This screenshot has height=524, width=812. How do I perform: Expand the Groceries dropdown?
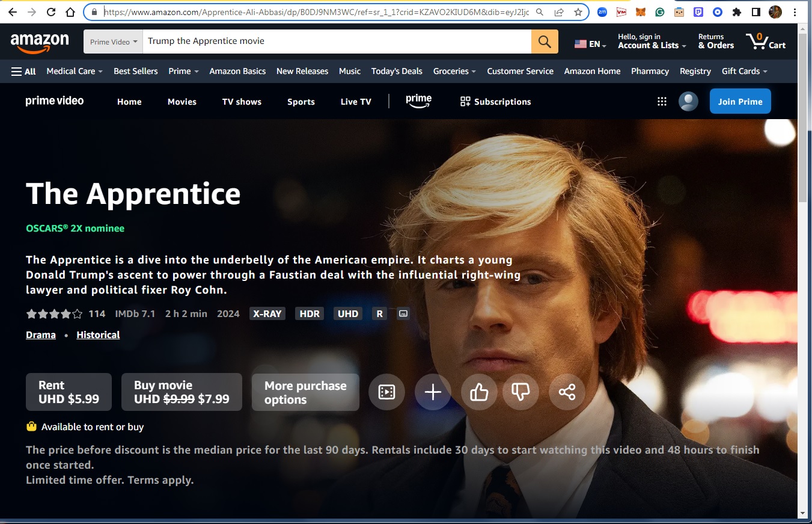point(454,71)
